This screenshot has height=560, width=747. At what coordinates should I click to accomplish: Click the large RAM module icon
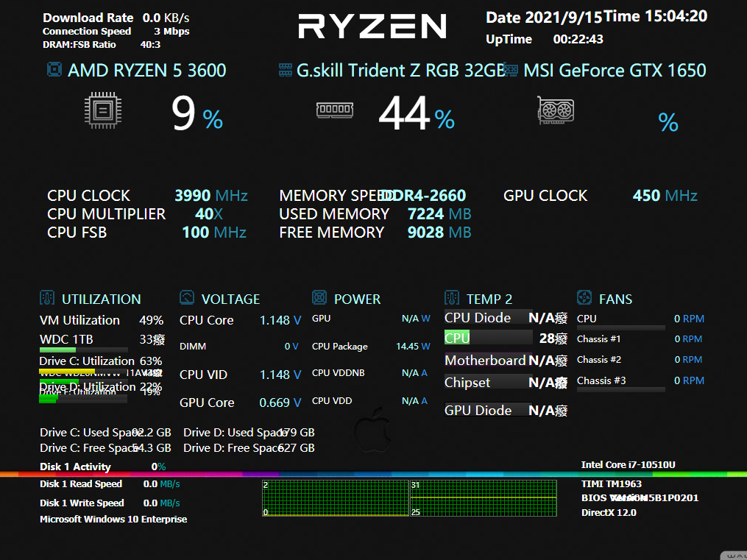[x=334, y=110]
